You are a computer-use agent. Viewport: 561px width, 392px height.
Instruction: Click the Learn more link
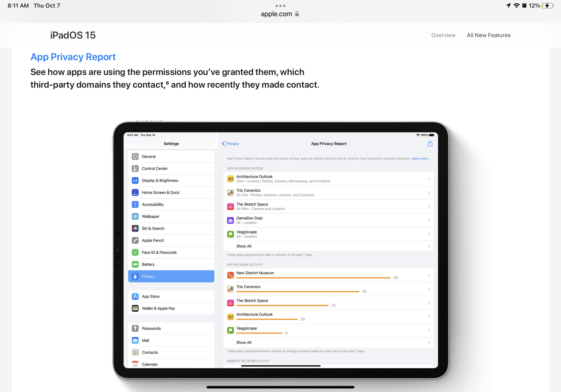coord(420,158)
